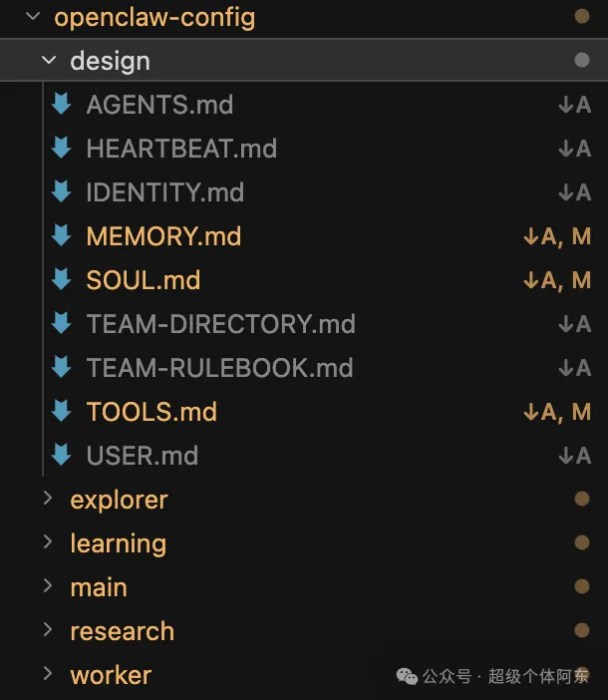Click the git status badge on MEMORY.md

tap(557, 236)
